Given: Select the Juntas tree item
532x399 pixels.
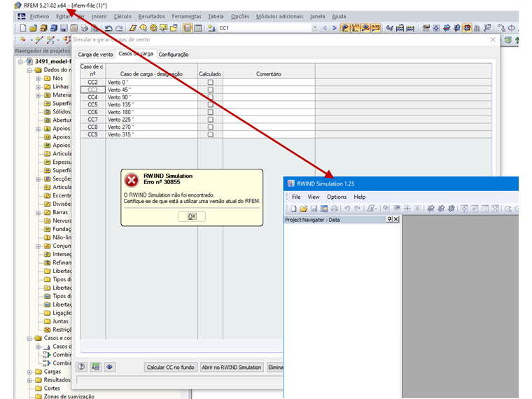Looking at the screenshot, I should pyautogui.click(x=60, y=321).
